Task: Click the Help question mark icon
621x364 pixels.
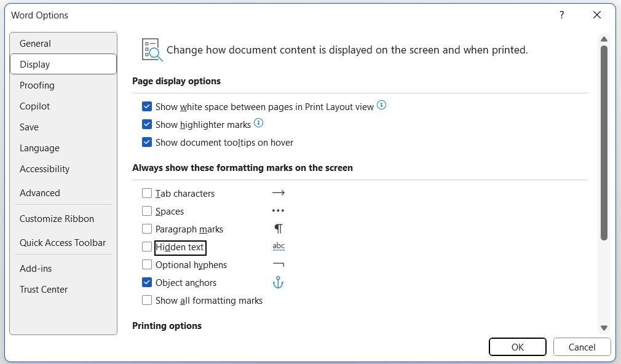Action: pos(561,15)
